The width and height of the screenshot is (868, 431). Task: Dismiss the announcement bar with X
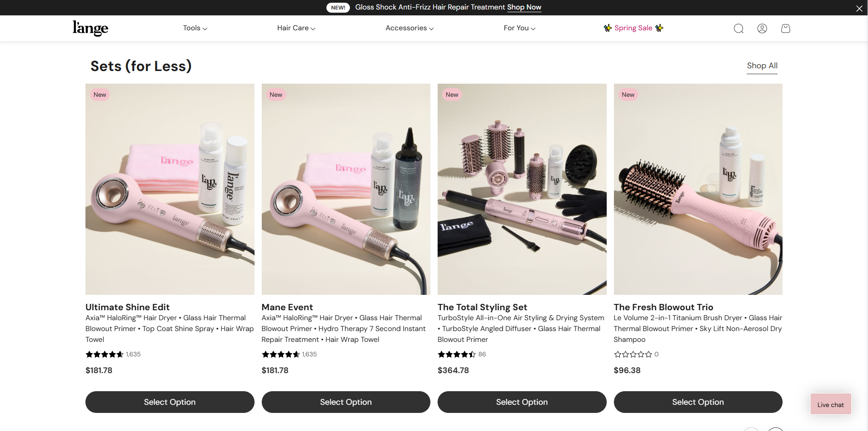click(859, 8)
